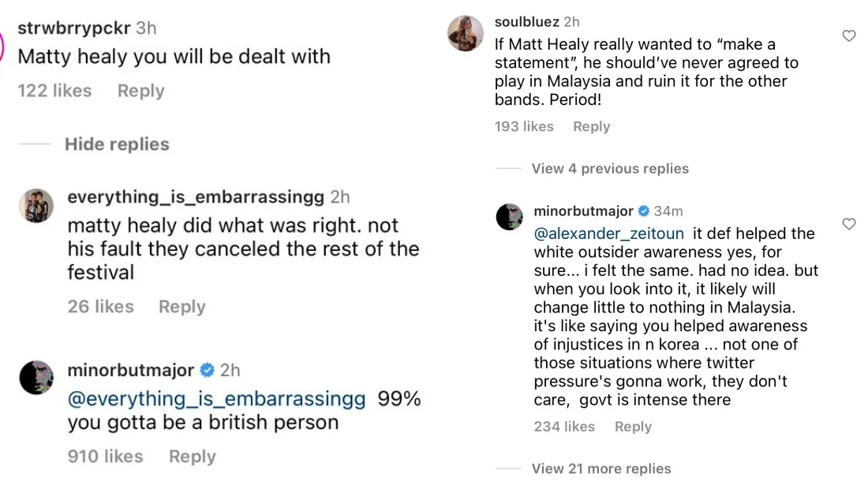Reply to soulbluez's comment
Image resolution: width=868 pixels, height=489 pixels.
[592, 126]
